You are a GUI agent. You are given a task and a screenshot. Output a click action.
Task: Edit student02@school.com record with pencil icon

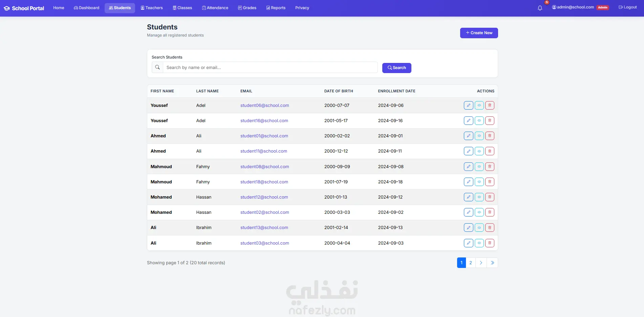tap(469, 212)
